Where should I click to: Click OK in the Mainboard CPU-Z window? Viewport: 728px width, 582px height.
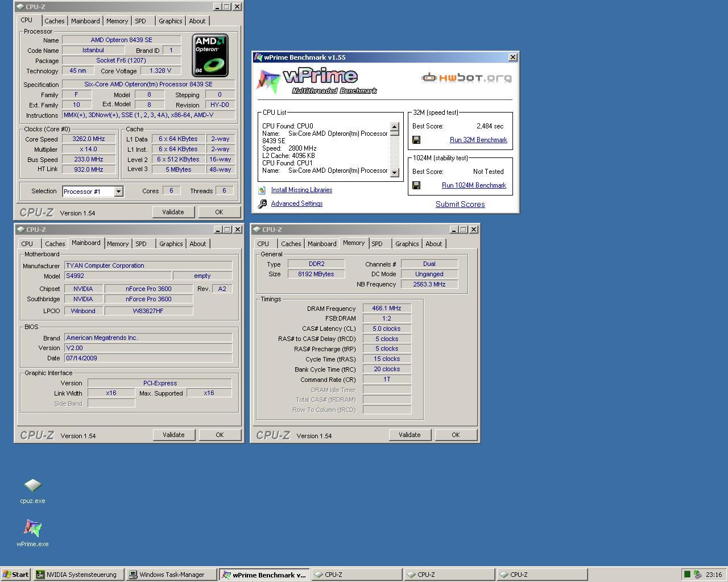pyautogui.click(x=220, y=435)
